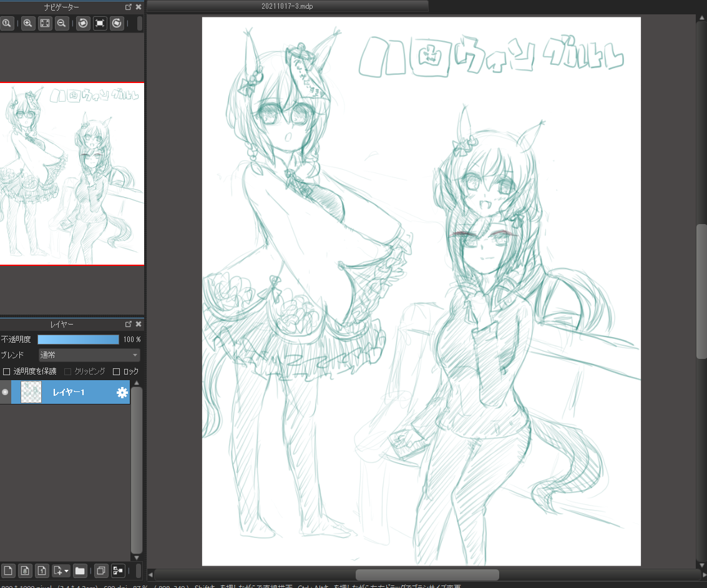Create a new layer folder
Viewport: 707px width, 588px height.
80,571
